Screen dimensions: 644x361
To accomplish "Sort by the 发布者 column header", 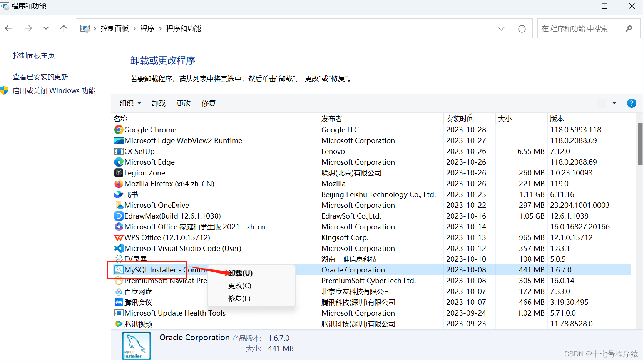I will pyautogui.click(x=381, y=119).
